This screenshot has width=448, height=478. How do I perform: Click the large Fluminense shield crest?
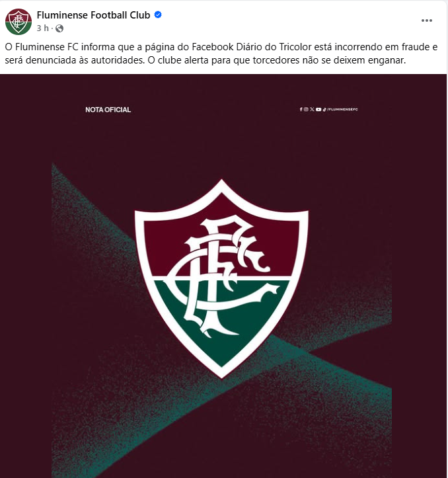click(x=221, y=278)
